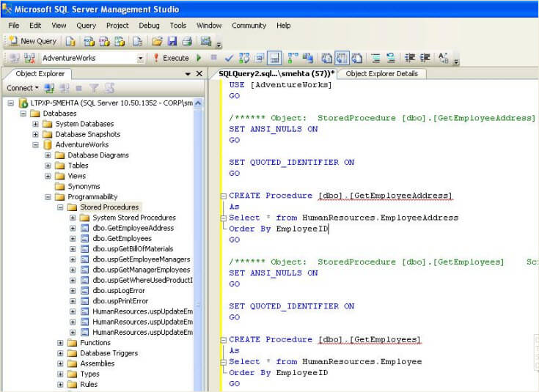Collapse CREATE Procedure GetEmployeeAddress code block

(x=223, y=196)
